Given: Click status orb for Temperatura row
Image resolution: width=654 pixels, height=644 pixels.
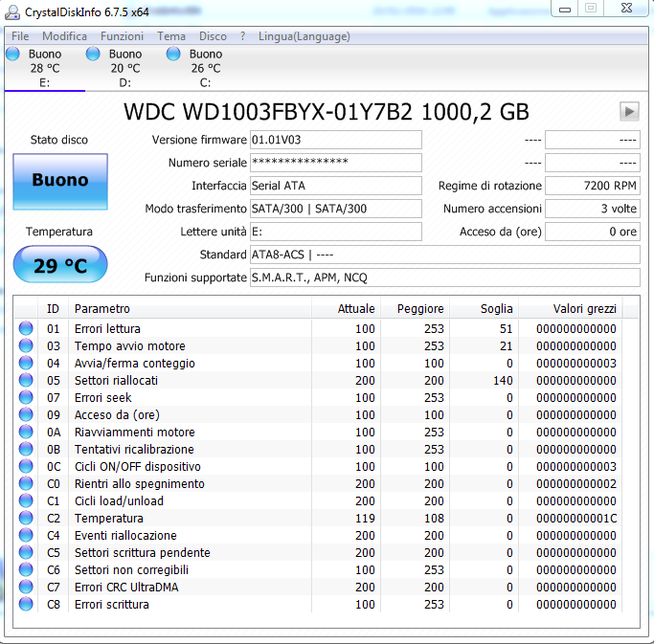Looking at the screenshot, I should point(26,519).
